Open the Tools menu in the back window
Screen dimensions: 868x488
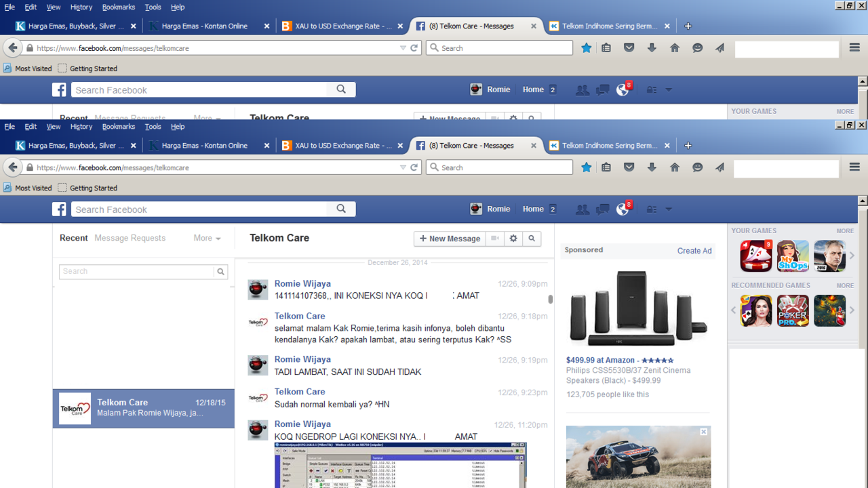coord(153,7)
